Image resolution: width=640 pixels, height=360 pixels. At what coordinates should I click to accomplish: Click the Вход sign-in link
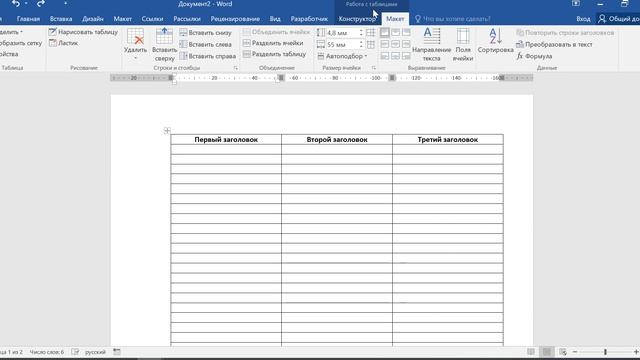(x=583, y=19)
